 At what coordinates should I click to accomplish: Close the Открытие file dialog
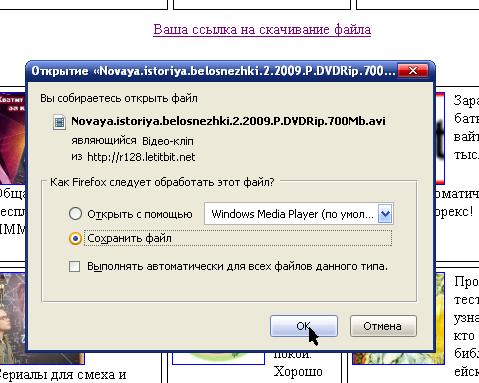tap(413, 71)
